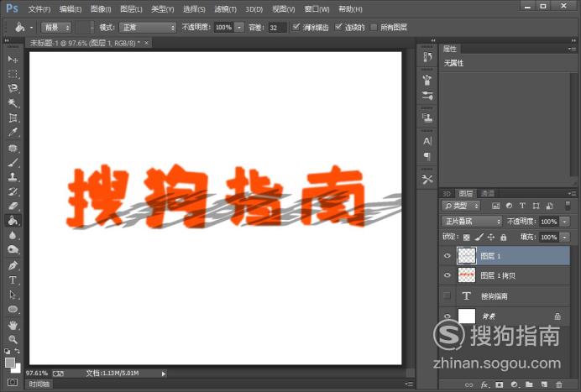Select the Paint Bucket tool

[x=13, y=221]
